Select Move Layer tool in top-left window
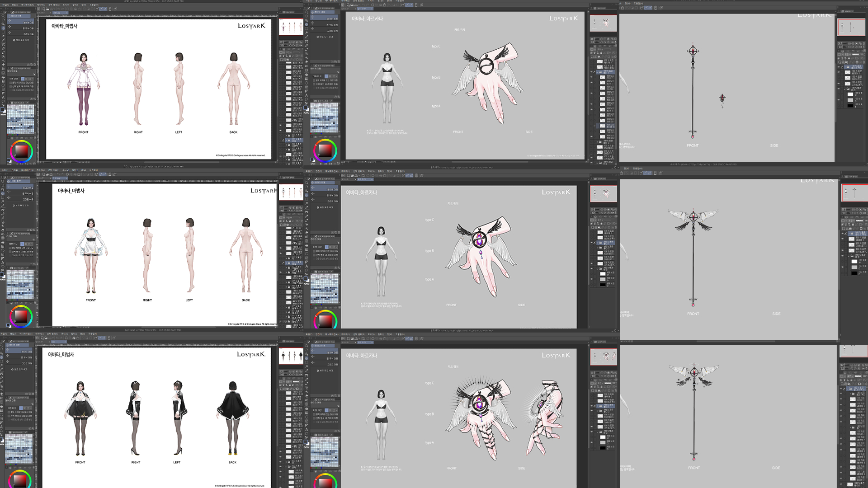This screenshot has width=868, height=488. tap(3, 28)
